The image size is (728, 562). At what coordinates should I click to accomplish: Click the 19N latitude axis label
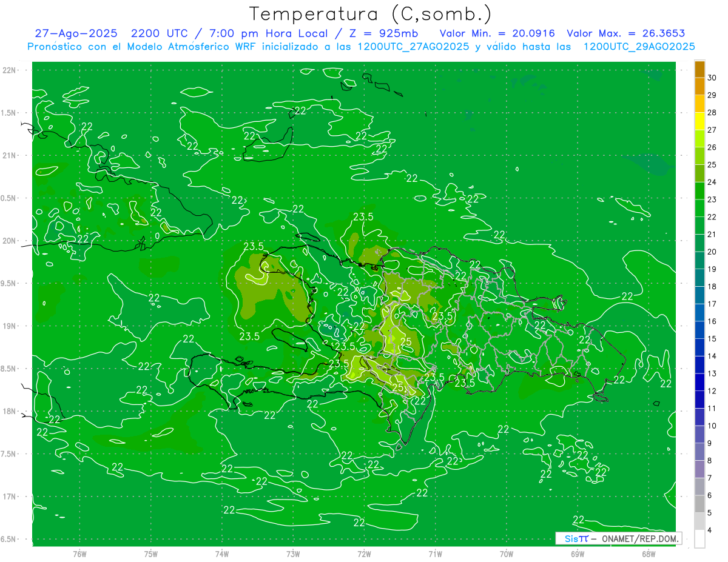(x=9, y=326)
